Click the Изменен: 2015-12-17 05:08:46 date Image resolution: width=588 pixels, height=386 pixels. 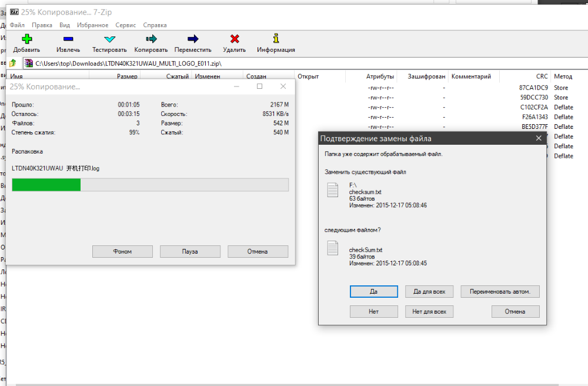[x=387, y=205]
